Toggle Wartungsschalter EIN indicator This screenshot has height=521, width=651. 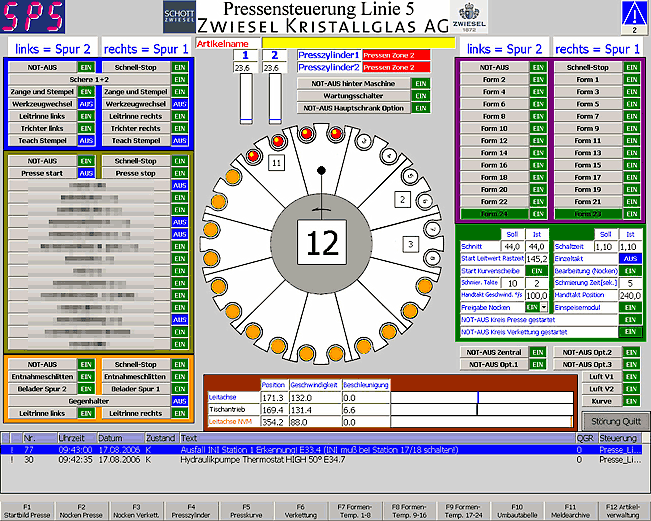tap(421, 96)
